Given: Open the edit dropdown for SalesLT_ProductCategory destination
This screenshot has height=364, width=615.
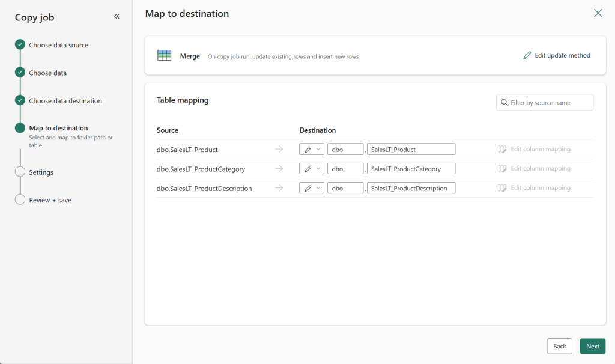Looking at the screenshot, I should coord(318,168).
